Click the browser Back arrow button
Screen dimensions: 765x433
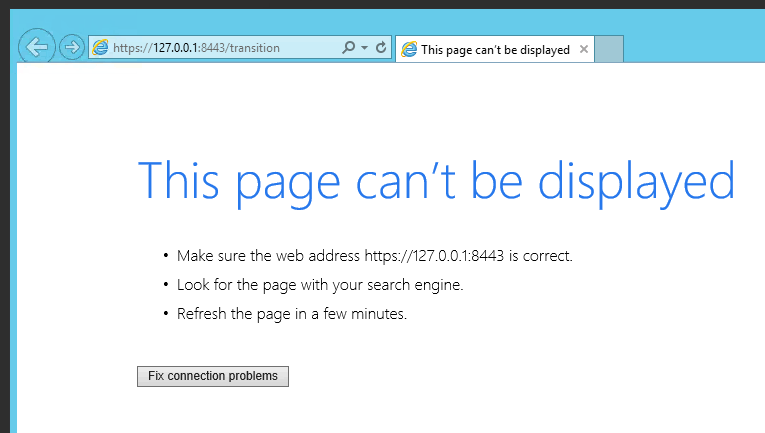click(36, 47)
